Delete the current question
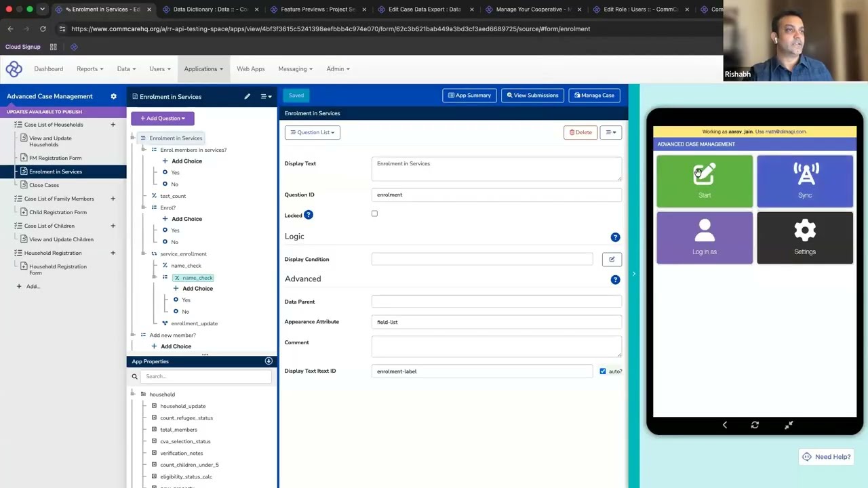868x488 pixels. [x=580, y=132]
